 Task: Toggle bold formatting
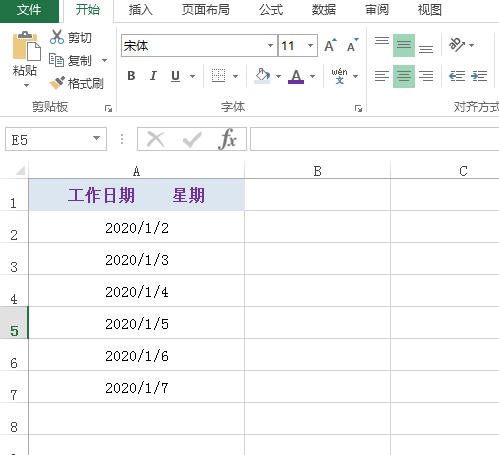131,76
